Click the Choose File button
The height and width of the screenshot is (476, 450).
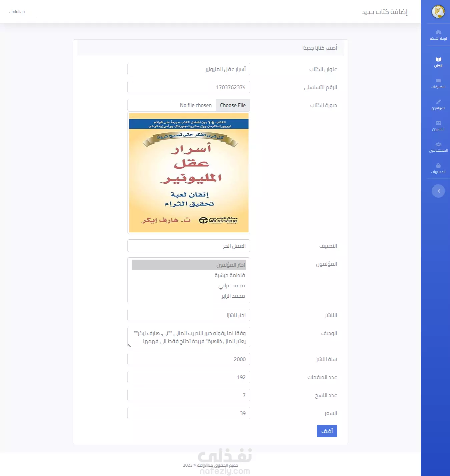(x=233, y=105)
